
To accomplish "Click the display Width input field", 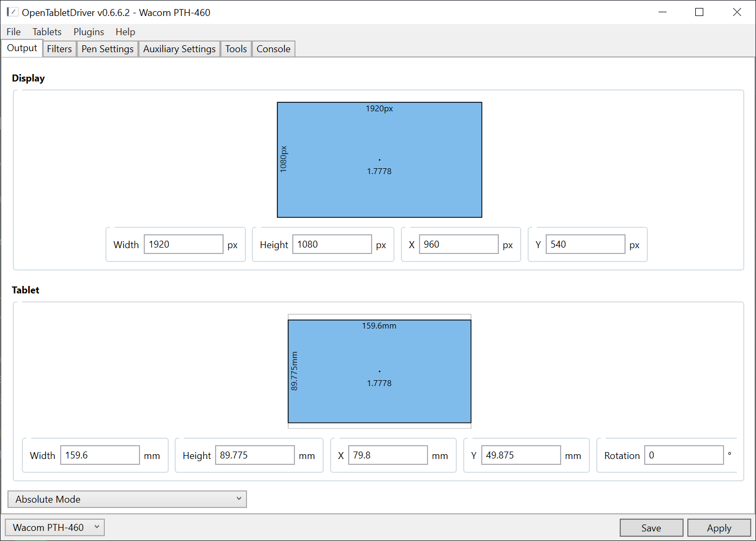I will (x=183, y=244).
